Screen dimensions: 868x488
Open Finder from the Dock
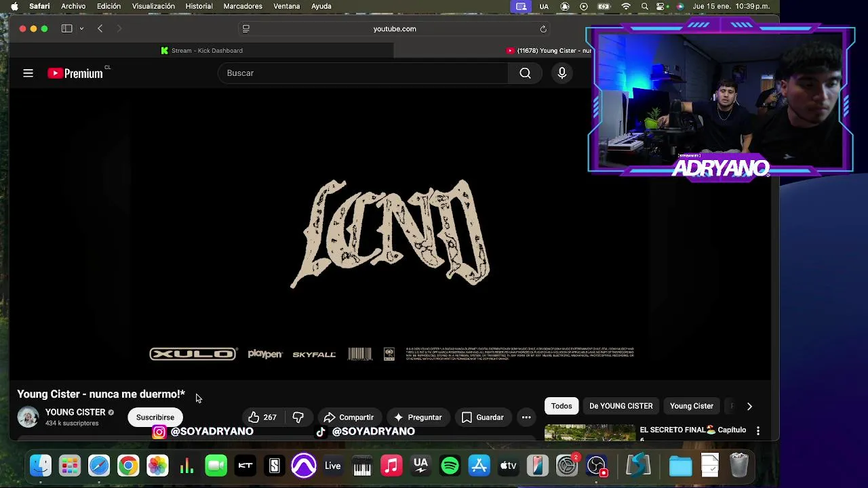tap(41, 466)
